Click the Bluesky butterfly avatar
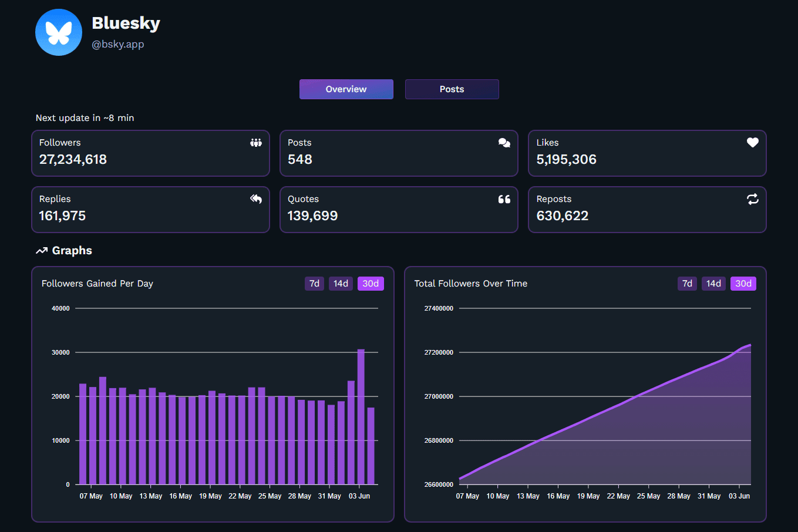Viewport: 798px width, 532px height. point(59,32)
